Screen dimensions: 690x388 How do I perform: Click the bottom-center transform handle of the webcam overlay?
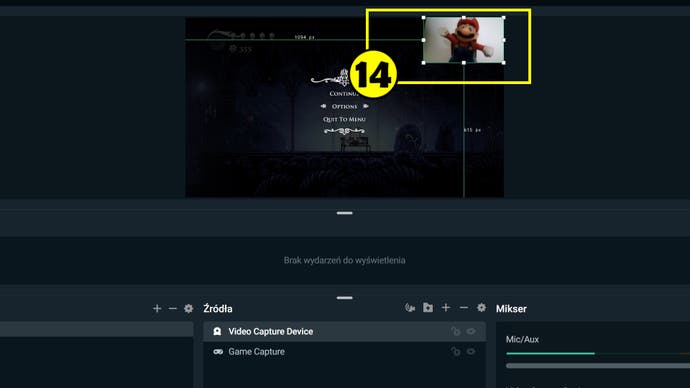point(464,63)
